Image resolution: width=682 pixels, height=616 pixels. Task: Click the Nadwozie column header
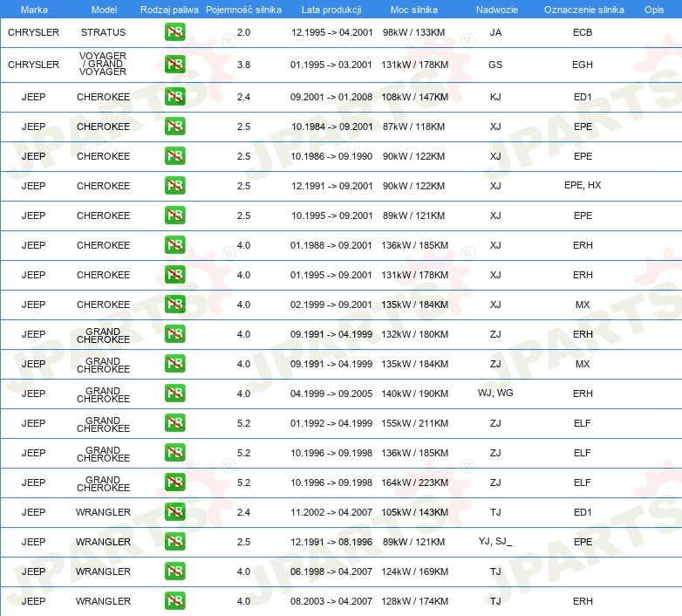point(497,10)
